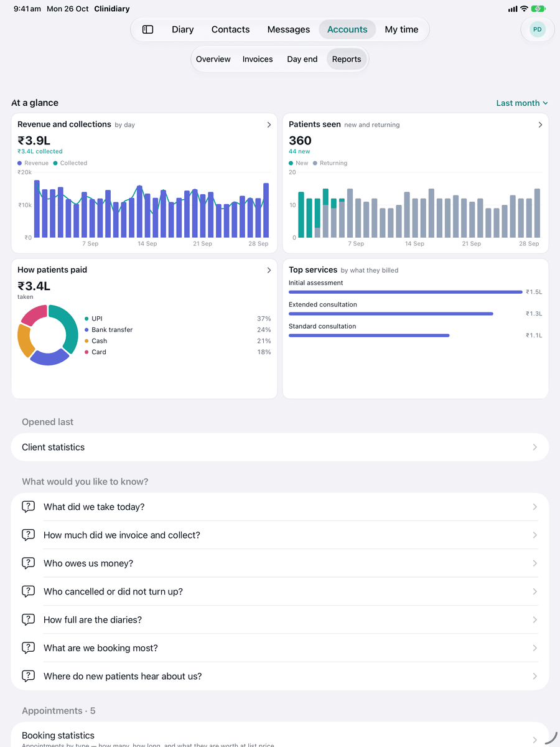Image resolution: width=560 pixels, height=747 pixels.
Task: Switch to the Diary tab
Action: (183, 29)
